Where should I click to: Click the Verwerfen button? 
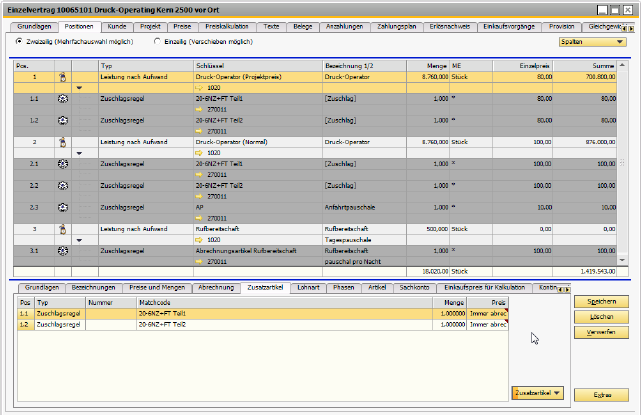point(601,331)
